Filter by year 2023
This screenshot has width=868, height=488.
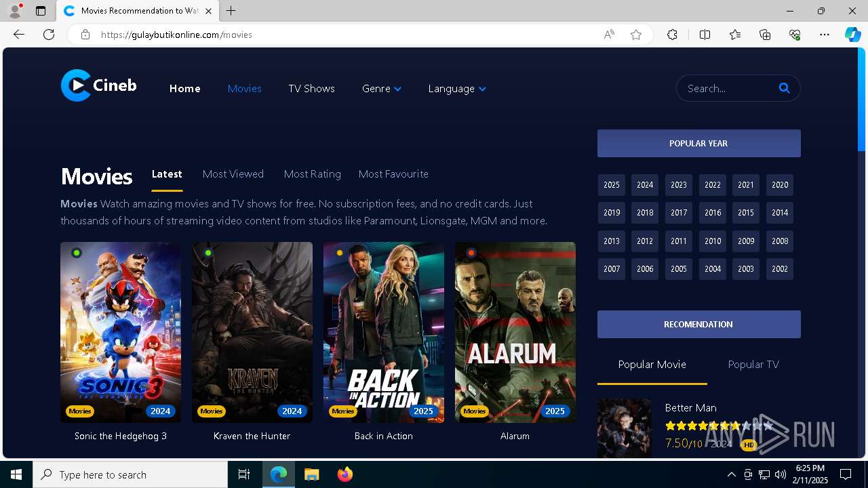(x=679, y=185)
